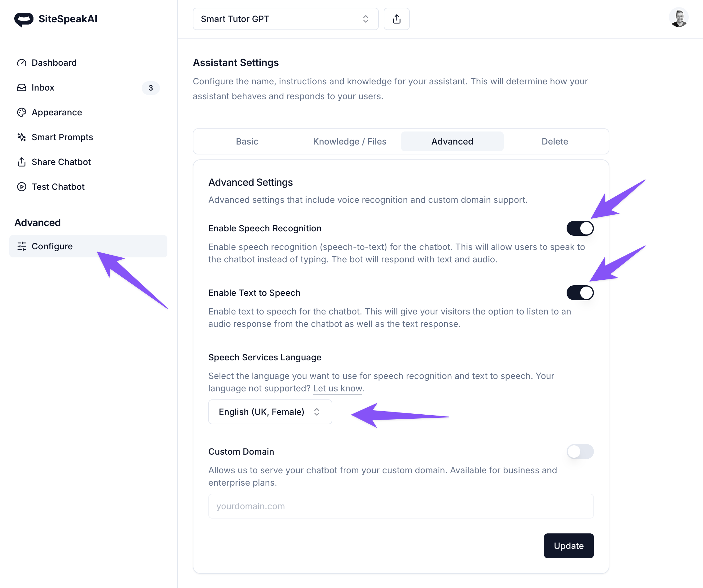Disable the Enable Speech Recognition toggle

[580, 228]
